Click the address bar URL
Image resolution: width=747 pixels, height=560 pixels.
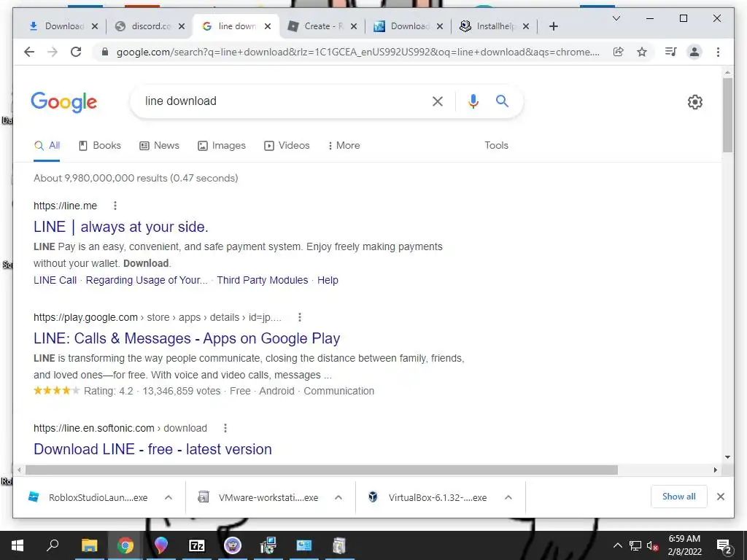pos(358,52)
